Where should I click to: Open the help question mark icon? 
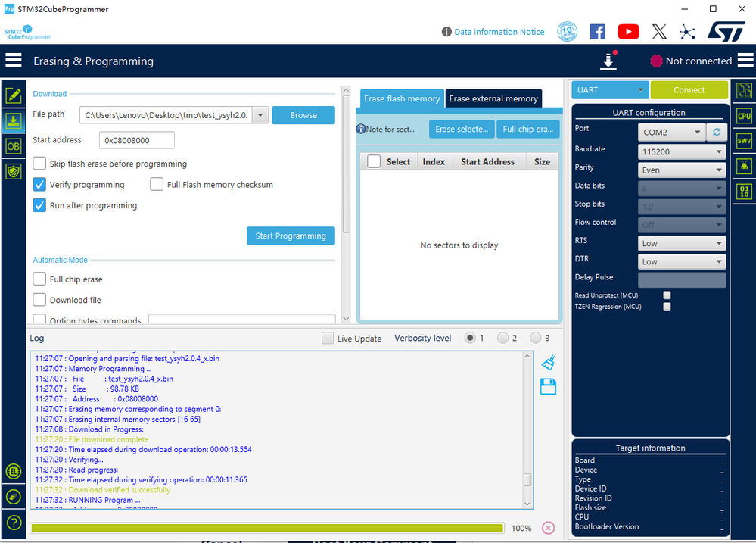click(14, 523)
